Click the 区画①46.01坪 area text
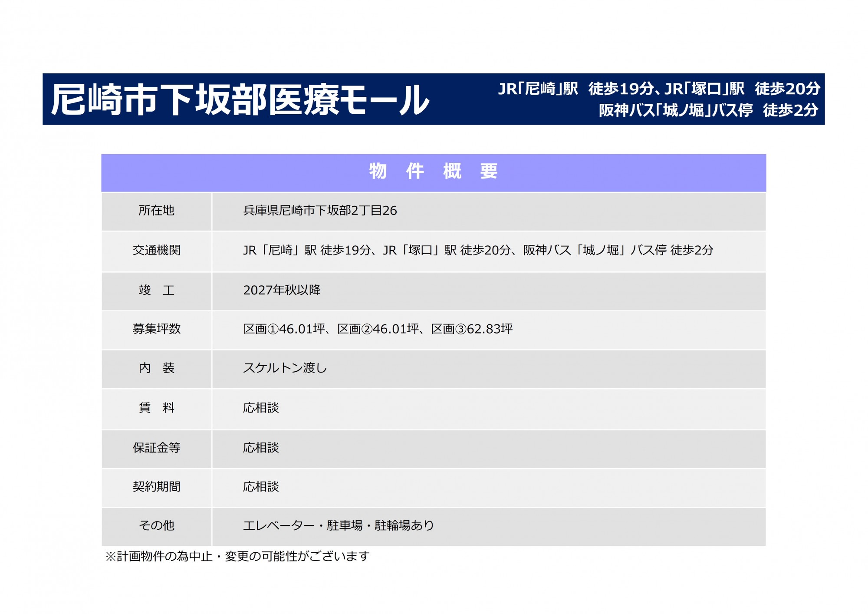Image resolution: width=868 pixels, height=614 pixels. pos(284,329)
